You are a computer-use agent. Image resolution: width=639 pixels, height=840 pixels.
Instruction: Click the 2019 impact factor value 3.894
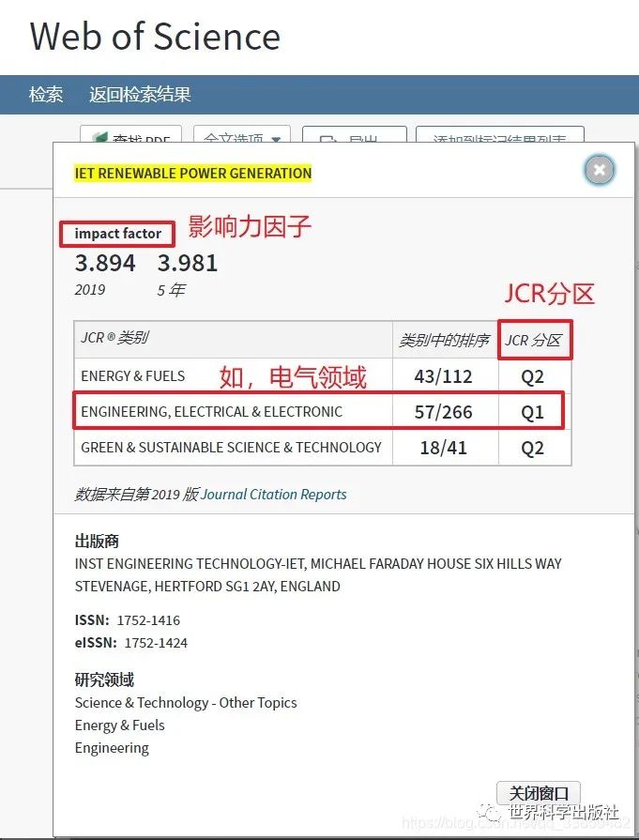pos(105,263)
